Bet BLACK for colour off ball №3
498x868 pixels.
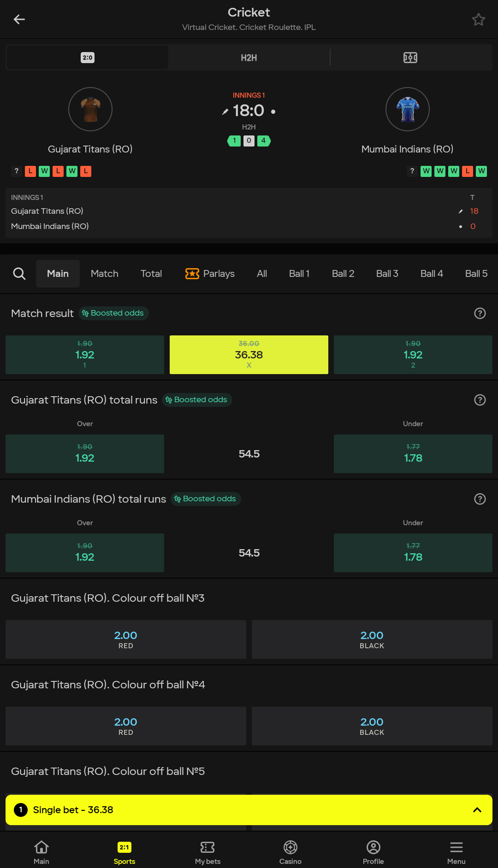(372, 639)
